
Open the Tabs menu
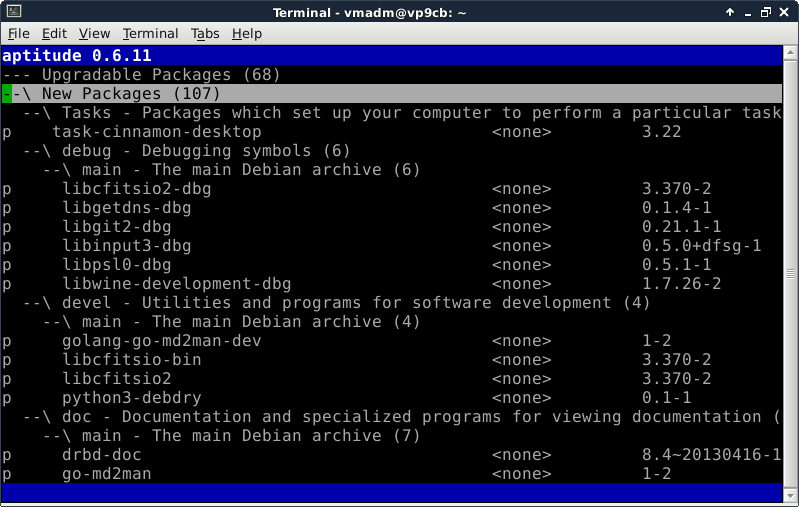click(x=205, y=33)
